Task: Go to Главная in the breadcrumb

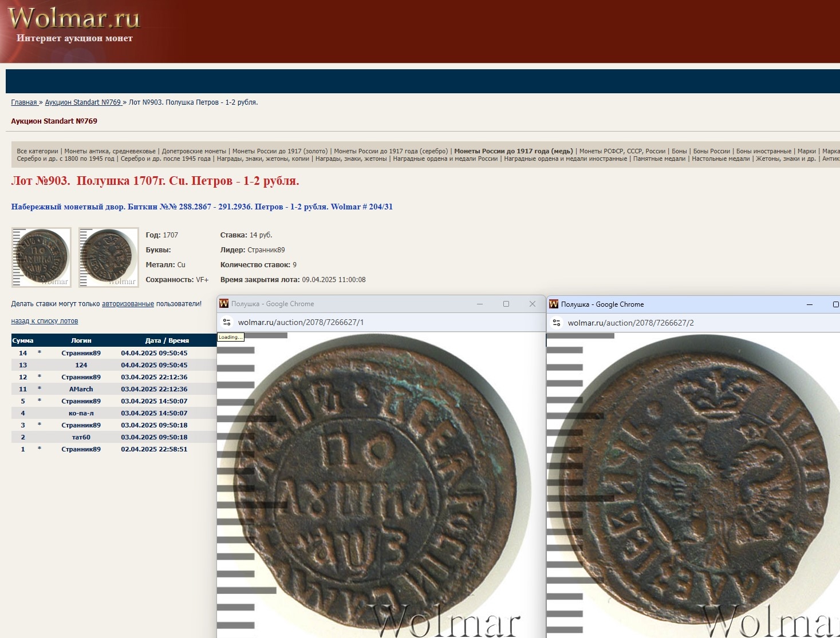Action: pos(24,102)
